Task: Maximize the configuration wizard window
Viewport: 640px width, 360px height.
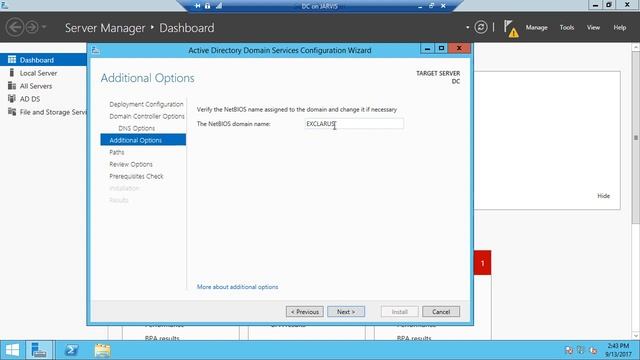Action: coord(441,49)
